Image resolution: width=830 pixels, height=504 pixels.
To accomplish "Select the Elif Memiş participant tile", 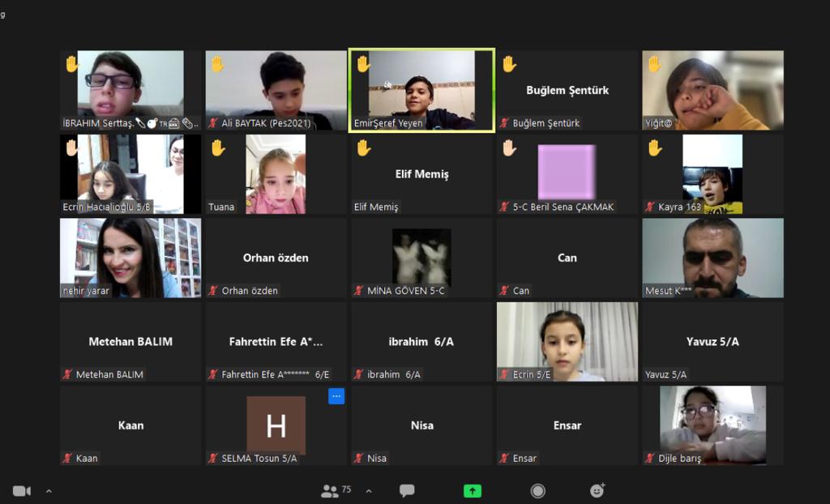I will coord(421,173).
